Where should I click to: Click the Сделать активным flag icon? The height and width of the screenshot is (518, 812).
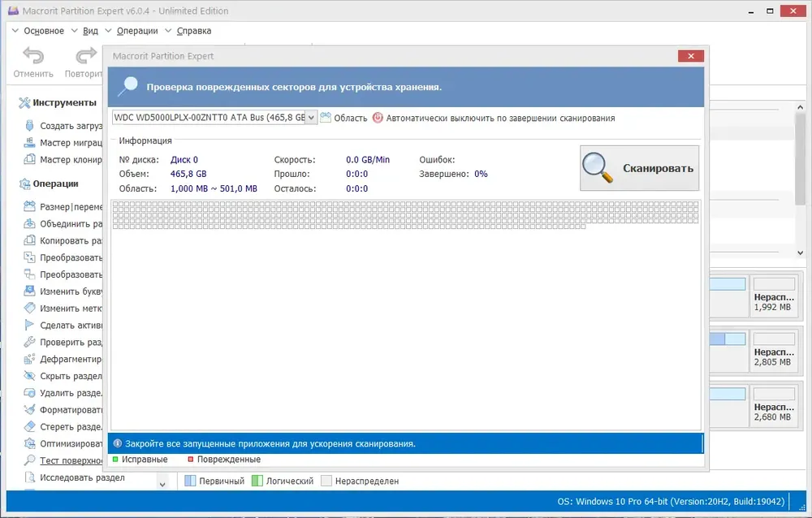pos(29,326)
